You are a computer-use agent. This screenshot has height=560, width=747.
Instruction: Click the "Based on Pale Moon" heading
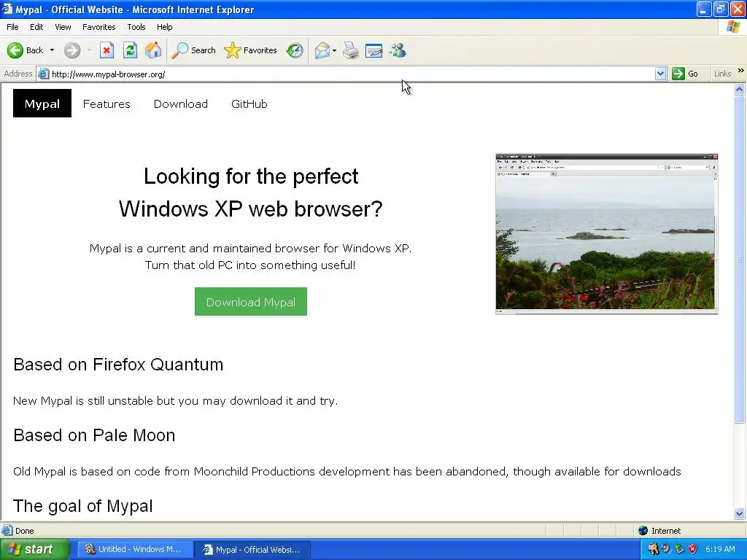click(94, 435)
